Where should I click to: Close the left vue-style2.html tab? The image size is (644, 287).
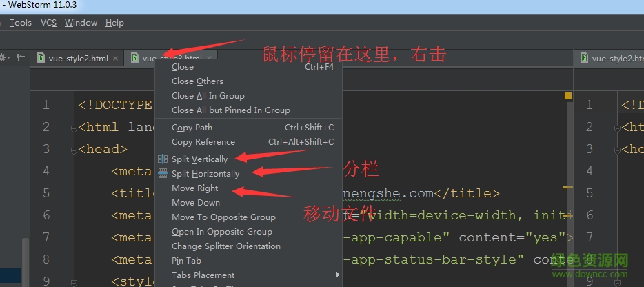click(115, 59)
